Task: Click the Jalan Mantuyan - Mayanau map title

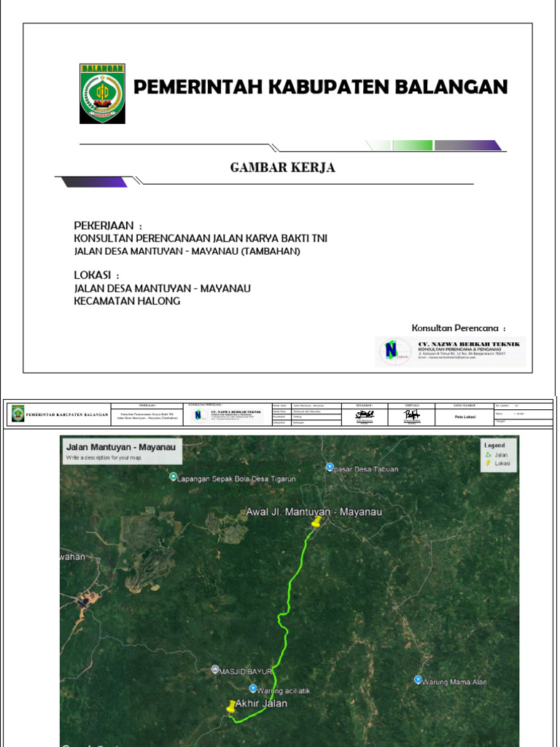Action: point(121,447)
